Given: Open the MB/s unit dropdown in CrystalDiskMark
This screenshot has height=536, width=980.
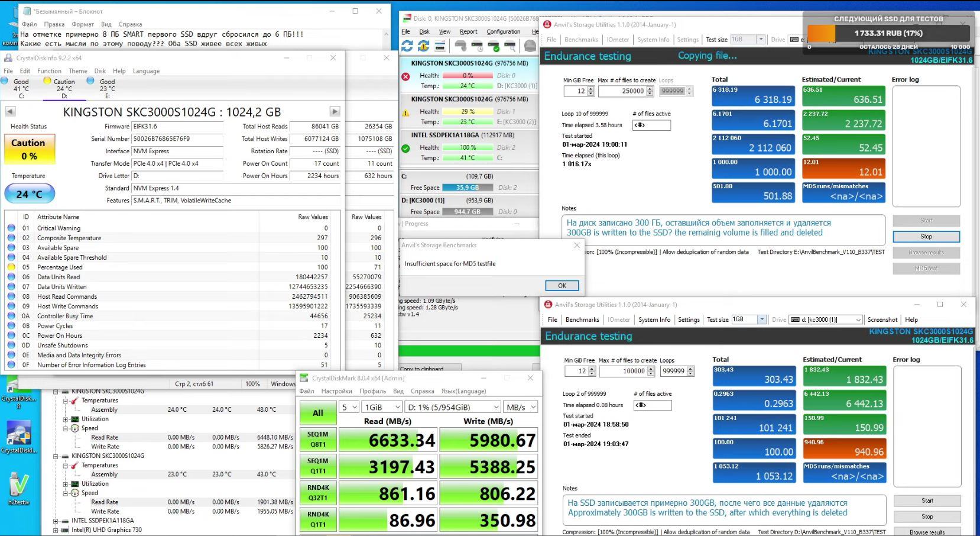Looking at the screenshot, I should click(521, 407).
